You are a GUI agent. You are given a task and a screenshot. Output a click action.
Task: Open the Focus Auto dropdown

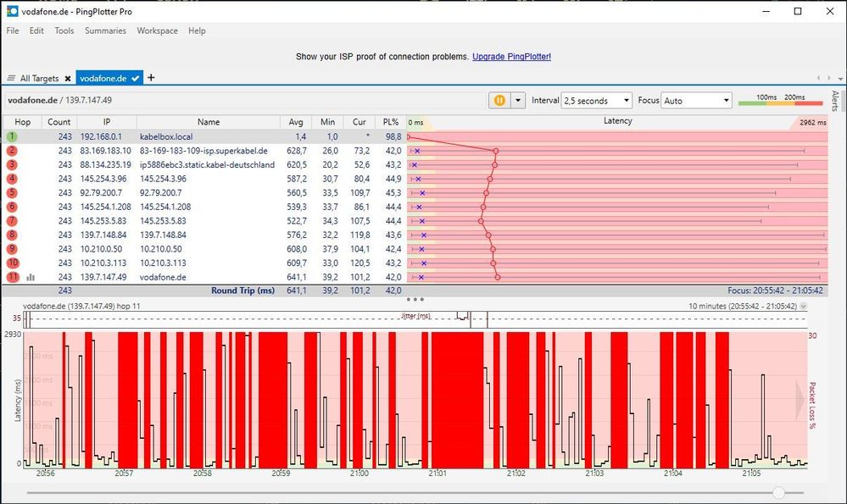coord(696,100)
